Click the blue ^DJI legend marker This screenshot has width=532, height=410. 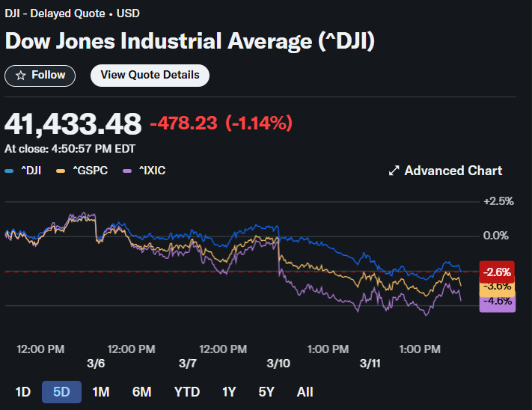[10, 171]
